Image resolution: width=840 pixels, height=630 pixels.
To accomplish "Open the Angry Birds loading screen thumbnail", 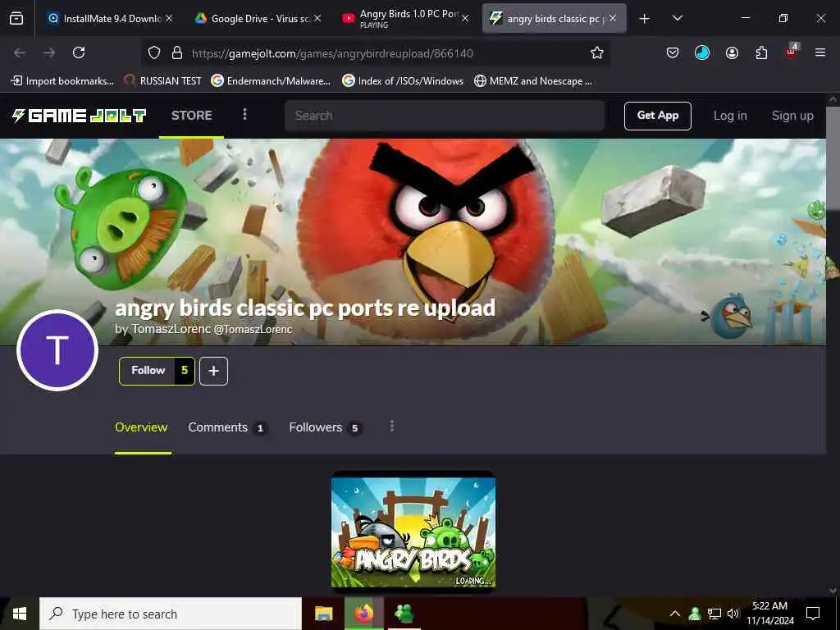I will coord(413,532).
